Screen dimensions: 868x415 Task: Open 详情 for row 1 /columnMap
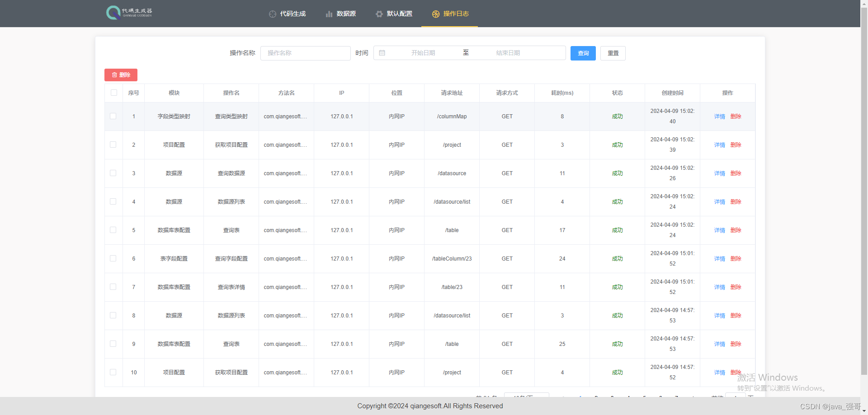pyautogui.click(x=720, y=117)
